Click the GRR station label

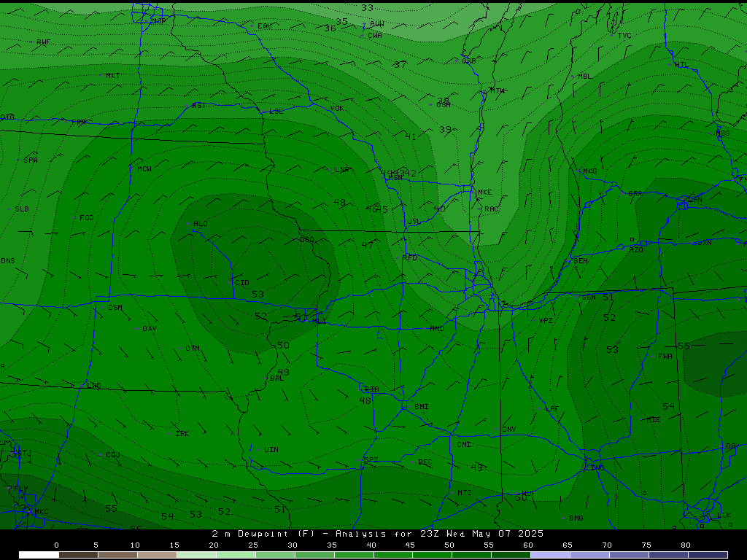click(x=635, y=193)
